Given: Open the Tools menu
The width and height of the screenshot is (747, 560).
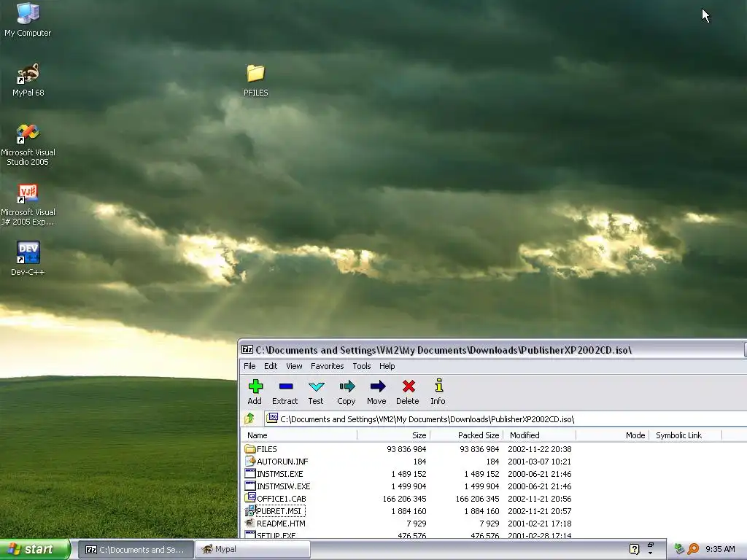Looking at the screenshot, I should 362,366.
